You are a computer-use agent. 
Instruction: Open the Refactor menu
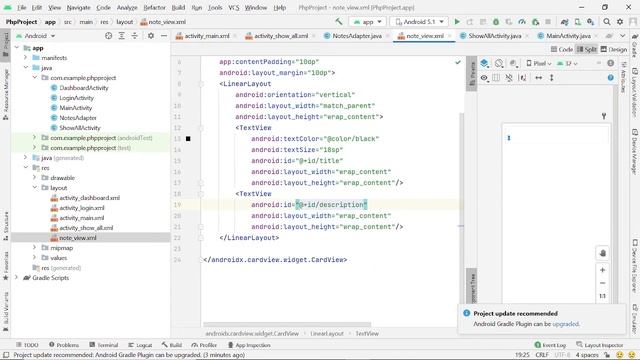pyautogui.click(x=154, y=7)
